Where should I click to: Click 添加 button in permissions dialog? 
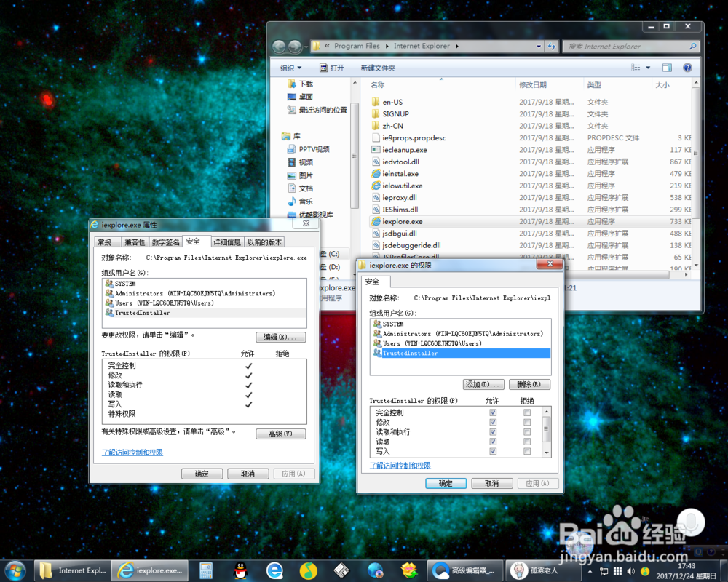click(x=484, y=384)
